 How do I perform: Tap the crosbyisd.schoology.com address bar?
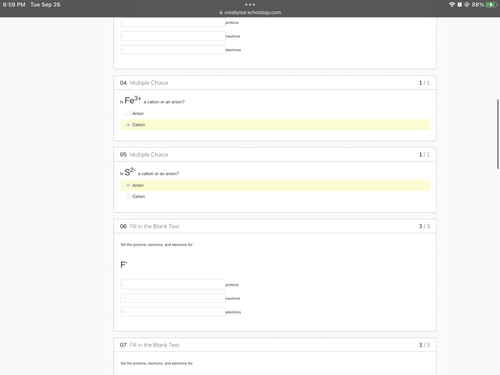[252, 12]
